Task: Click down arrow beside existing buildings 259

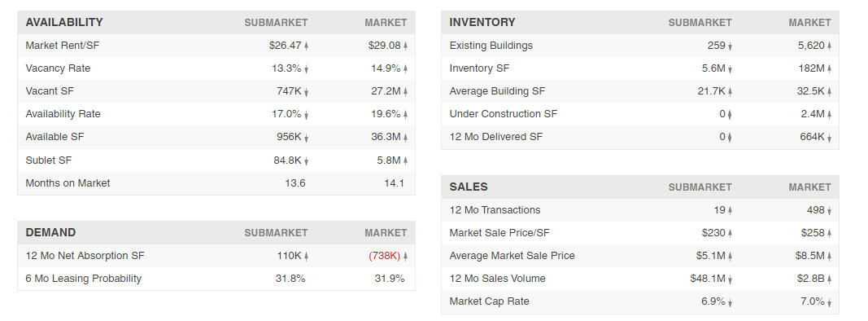Action: (x=731, y=46)
